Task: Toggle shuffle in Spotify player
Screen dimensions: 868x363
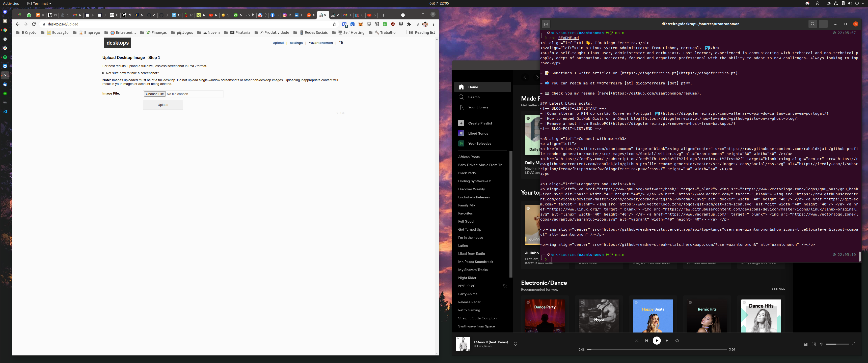Action: pyautogui.click(x=636, y=341)
